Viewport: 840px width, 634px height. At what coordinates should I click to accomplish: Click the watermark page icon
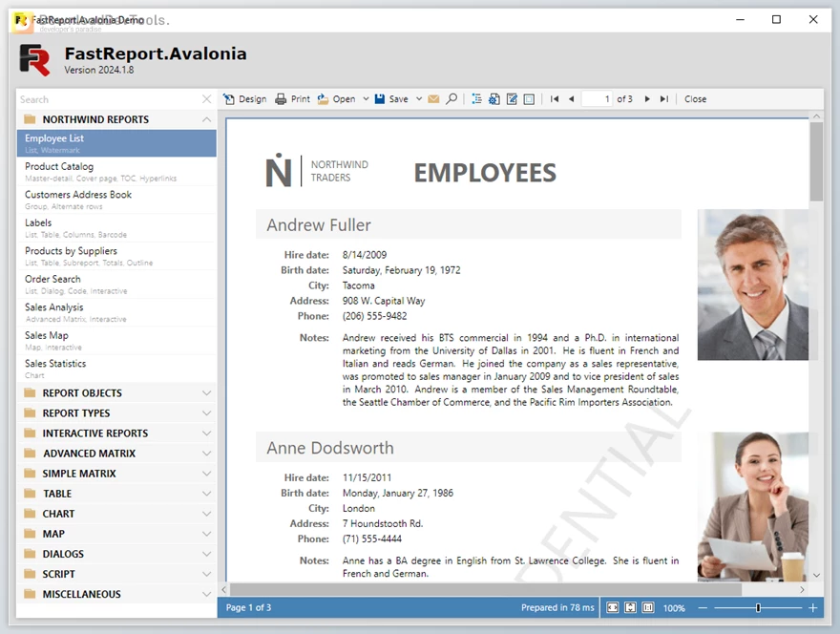tap(529, 99)
